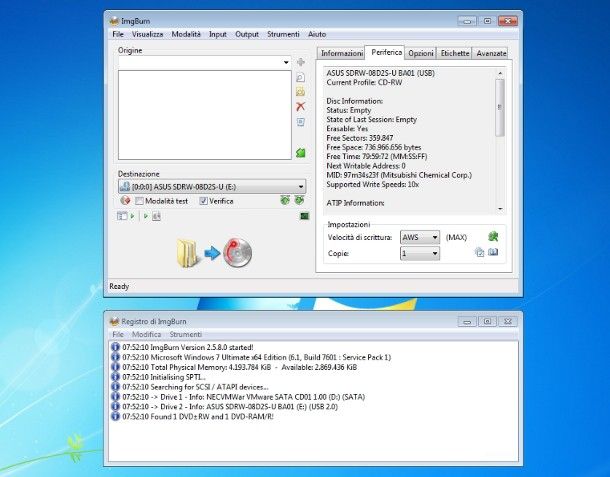Click the 'Free Sectors: 359.847' line
The width and height of the screenshot is (610, 477).
pyautogui.click(x=360, y=138)
